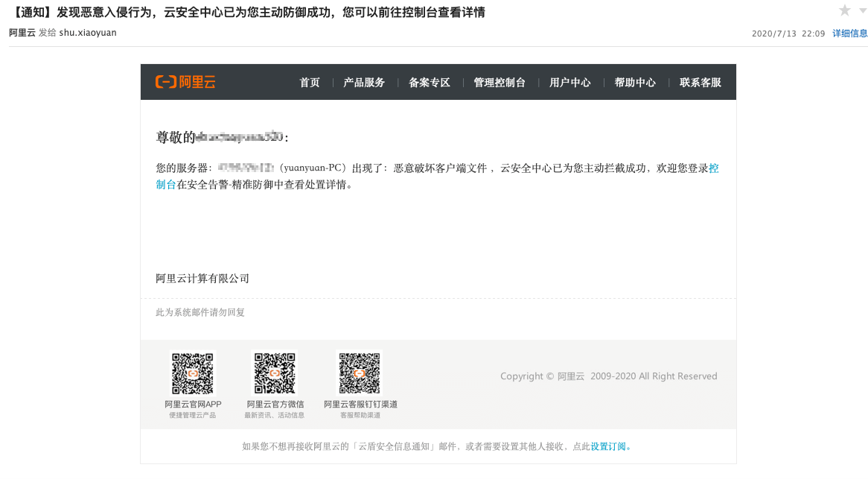This screenshot has width=868, height=491.
Task: Open 帮助中心 in the navigation bar
Action: 635,83
